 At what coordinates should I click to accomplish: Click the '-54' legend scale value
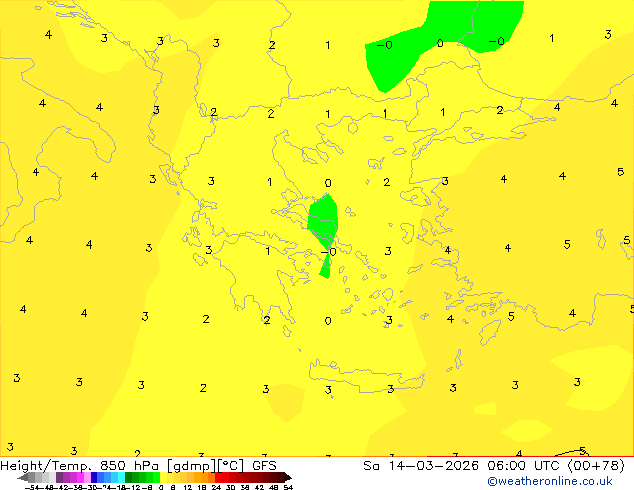32,488
